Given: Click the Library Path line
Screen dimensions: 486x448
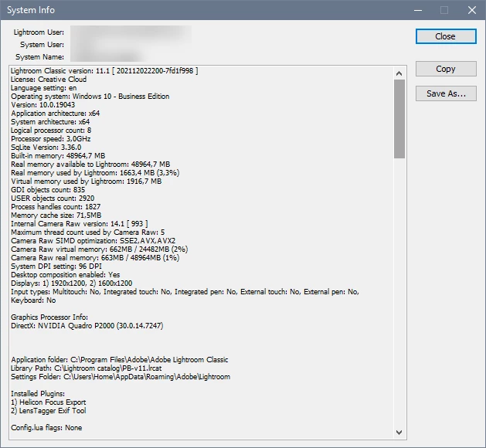Looking at the screenshot, I should [x=87, y=368].
